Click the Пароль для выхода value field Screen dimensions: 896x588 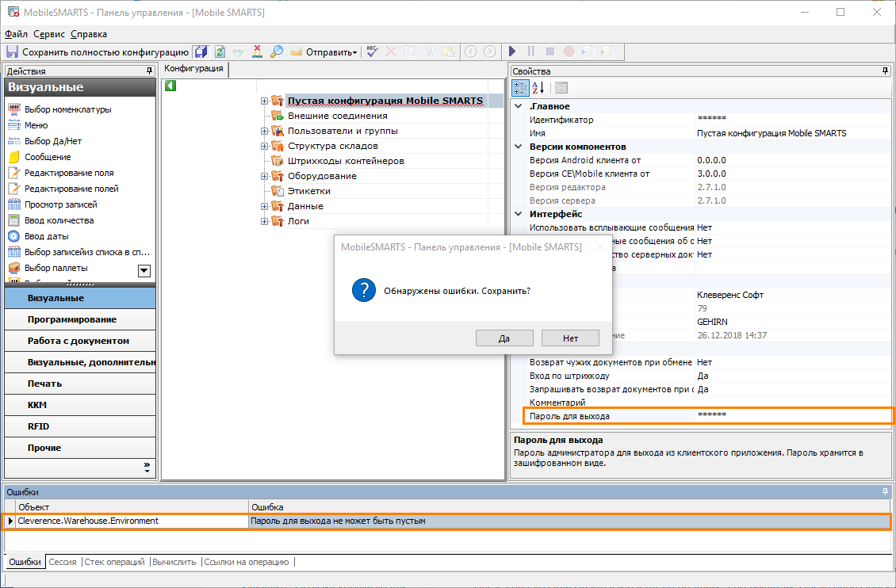[x=793, y=415]
